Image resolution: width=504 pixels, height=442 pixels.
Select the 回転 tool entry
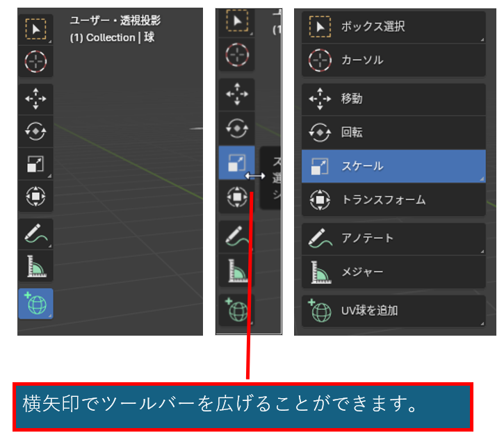[x=393, y=133]
